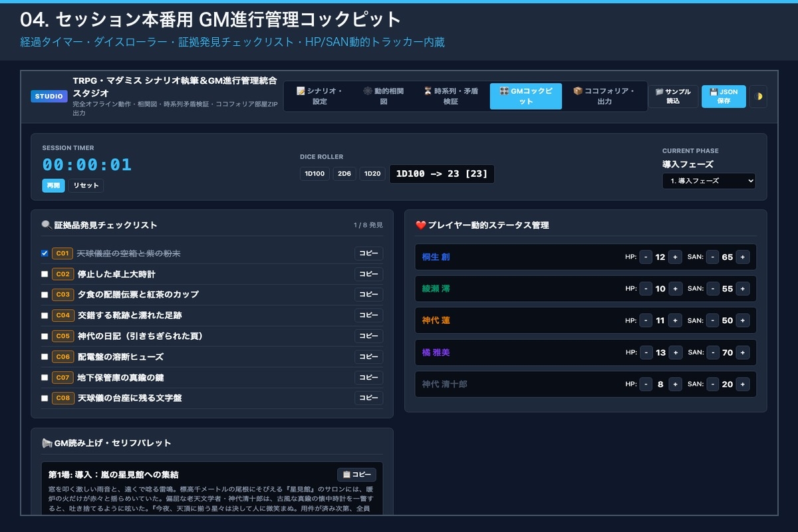Screen dimensions: 798x532
Task: Copy the 第1場 導入 narration text
Action: (x=356, y=475)
